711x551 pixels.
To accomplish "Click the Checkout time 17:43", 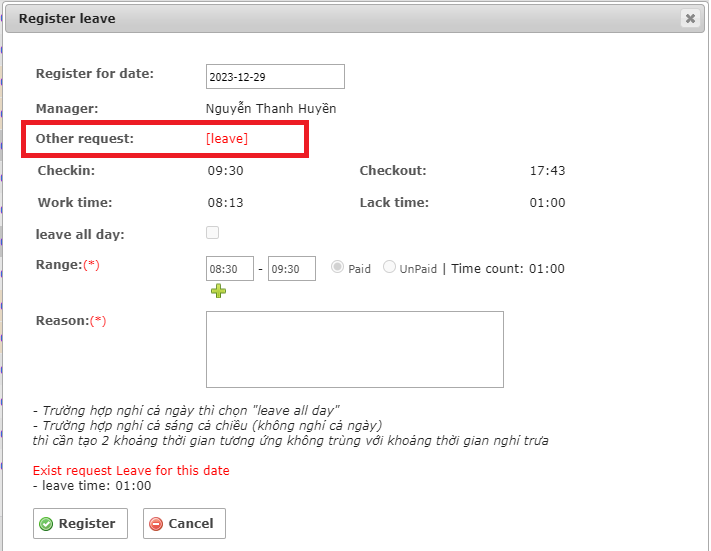I will (547, 171).
